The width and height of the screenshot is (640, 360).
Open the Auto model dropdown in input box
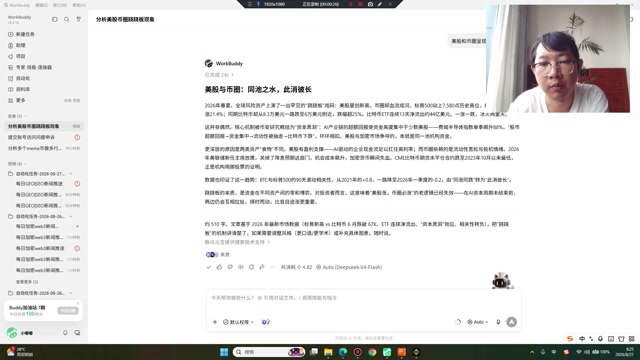478,322
